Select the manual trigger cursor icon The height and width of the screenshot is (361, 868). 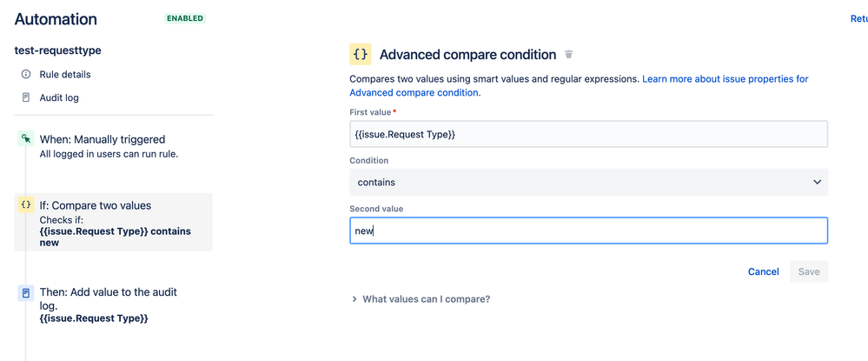pos(25,139)
